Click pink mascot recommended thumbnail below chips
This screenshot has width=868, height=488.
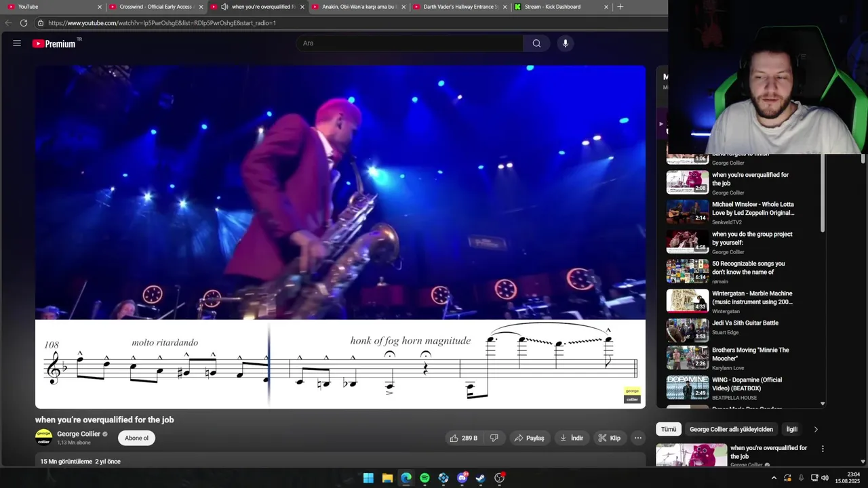692,455
